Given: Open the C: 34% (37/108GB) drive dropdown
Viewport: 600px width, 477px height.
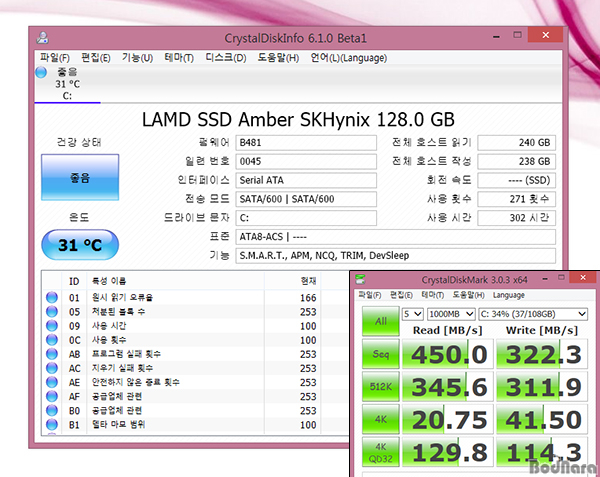Looking at the screenshot, I should [x=533, y=314].
